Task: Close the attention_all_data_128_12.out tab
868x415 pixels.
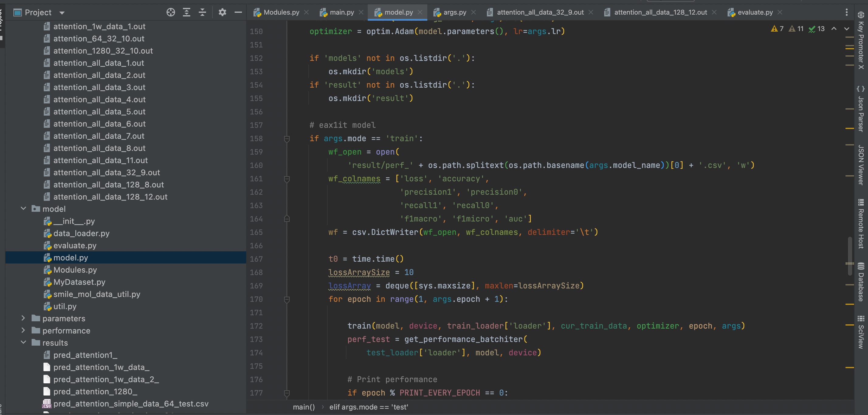Action: tap(714, 12)
